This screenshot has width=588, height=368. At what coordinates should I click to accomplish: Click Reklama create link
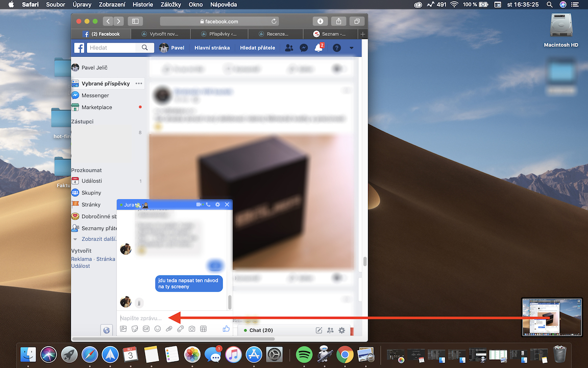click(x=81, y=259)
